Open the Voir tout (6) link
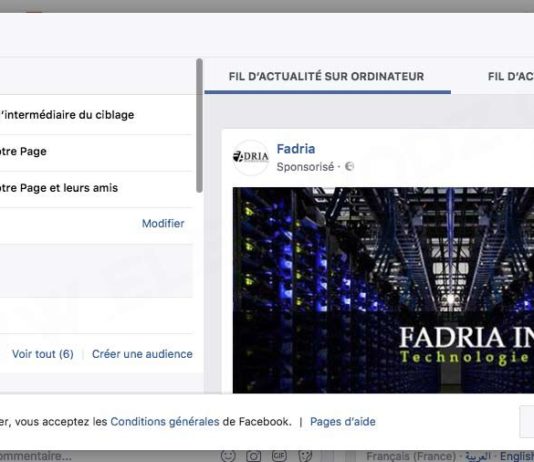Image resolution: width=534 pixels, height=462 pixels. (43, 354)
